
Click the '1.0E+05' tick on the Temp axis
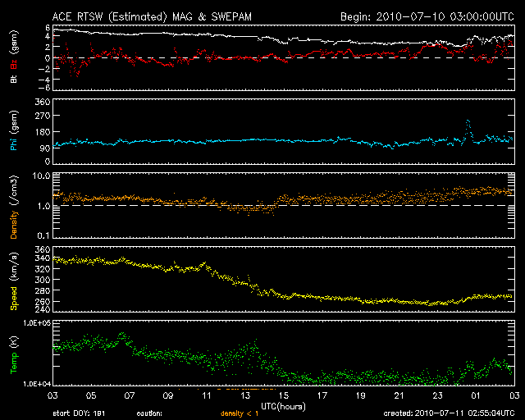37,323
